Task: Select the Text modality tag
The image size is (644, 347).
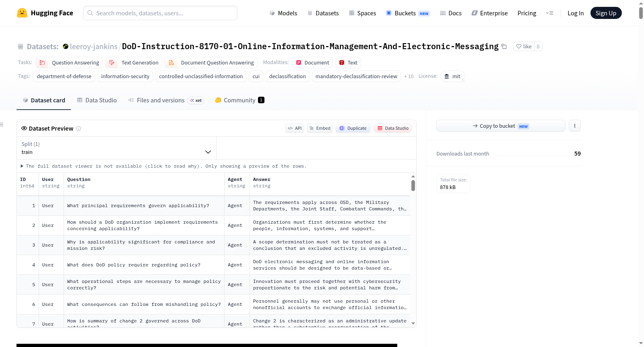Action: click(348, 62)
